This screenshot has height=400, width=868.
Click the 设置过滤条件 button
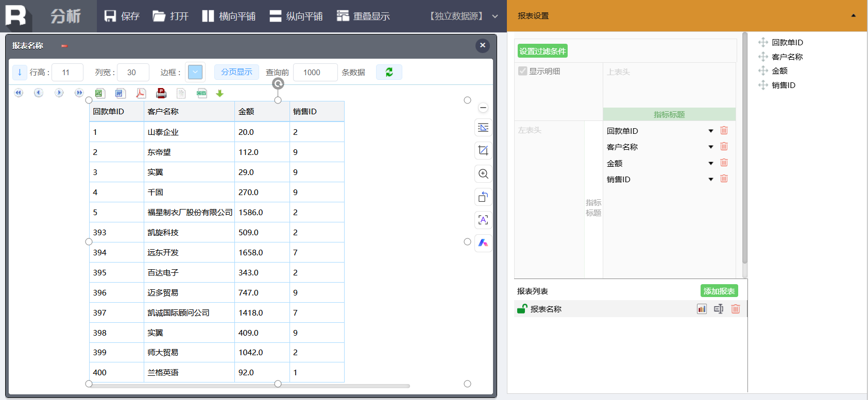coord(542,51)
